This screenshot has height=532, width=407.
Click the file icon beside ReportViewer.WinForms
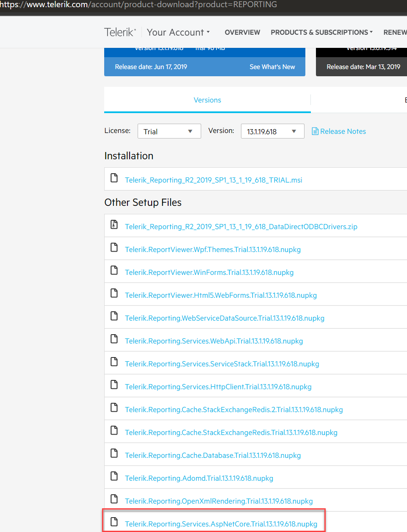(114, 270)
